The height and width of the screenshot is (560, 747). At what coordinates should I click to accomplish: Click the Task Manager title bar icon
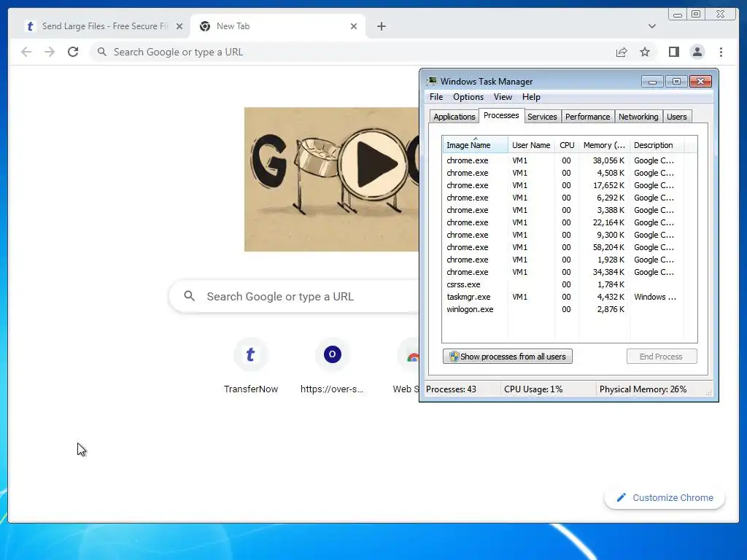(432, 82)
